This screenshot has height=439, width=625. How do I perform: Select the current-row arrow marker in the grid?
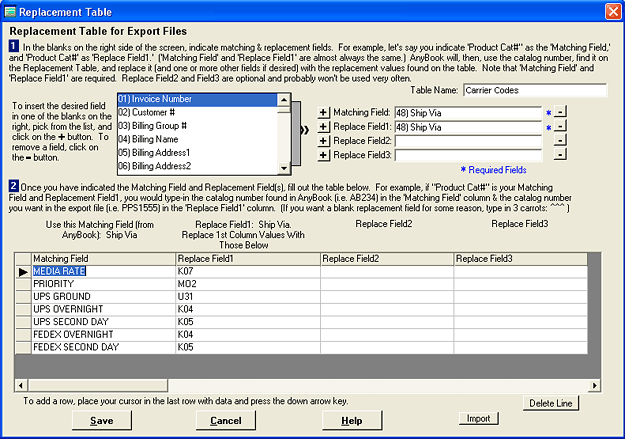click(23, 272)
